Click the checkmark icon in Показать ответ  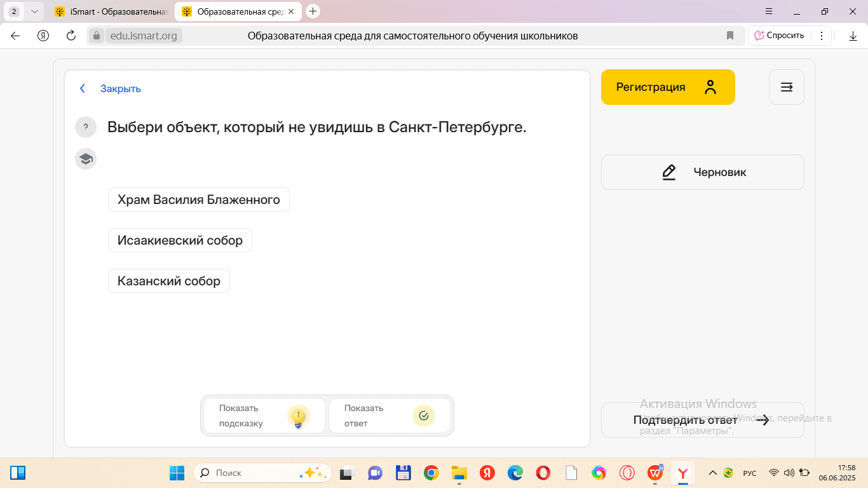click(423, 416)
